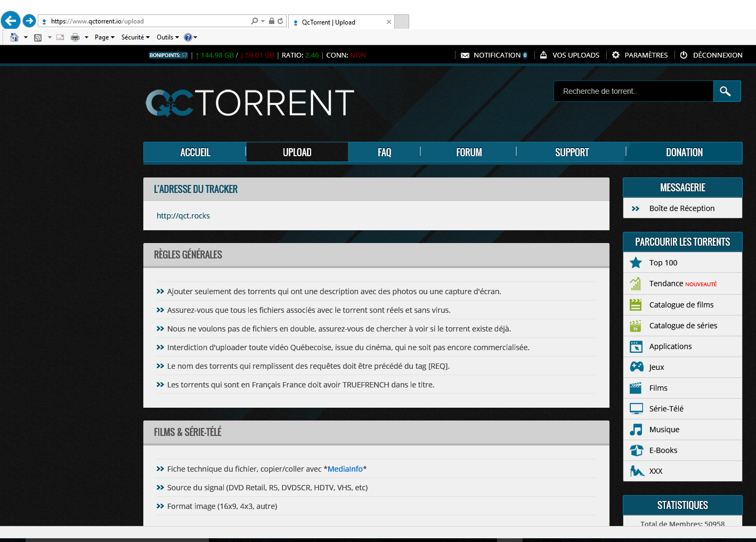Click the star icon for Top 100

[x=636, y=263]
